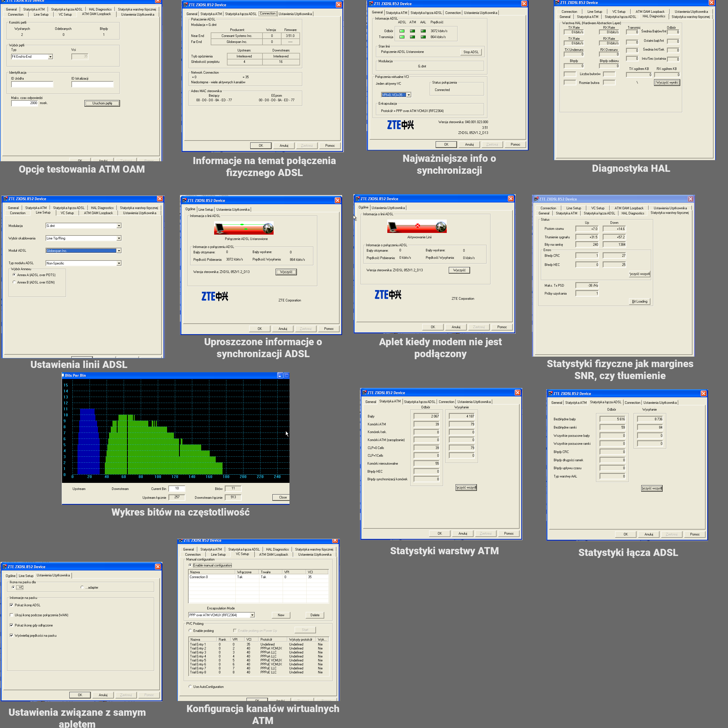Click ZTE logo in Uproszczone informacje o synchronizacji window
The image size is (728, 728).
click(x=214, y=297)
